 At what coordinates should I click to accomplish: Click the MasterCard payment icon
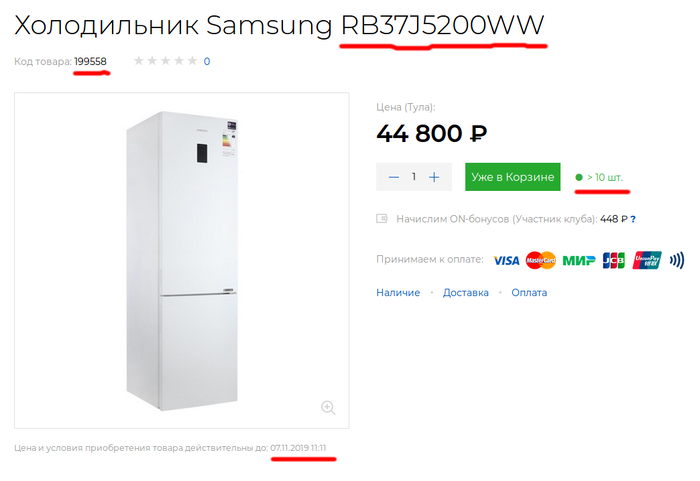[540, 260]
